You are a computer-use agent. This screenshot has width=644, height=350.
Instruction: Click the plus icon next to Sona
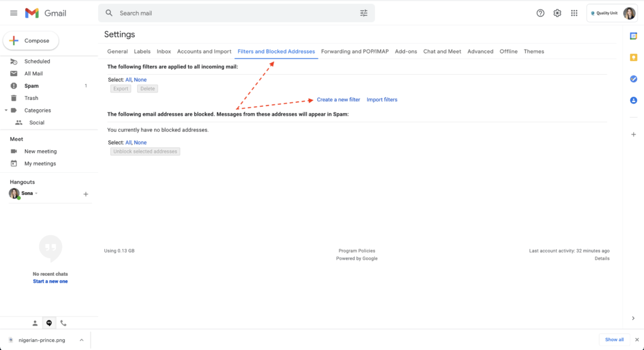86,194
